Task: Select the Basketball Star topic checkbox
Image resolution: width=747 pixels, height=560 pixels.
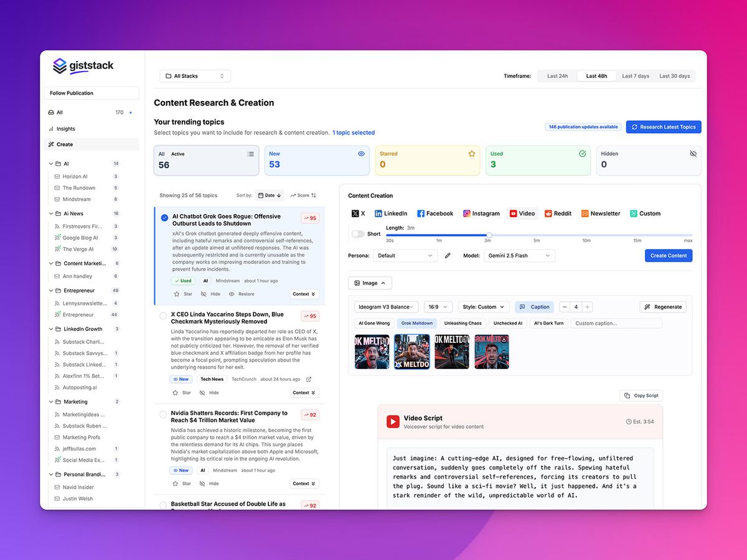Action: 163,505
